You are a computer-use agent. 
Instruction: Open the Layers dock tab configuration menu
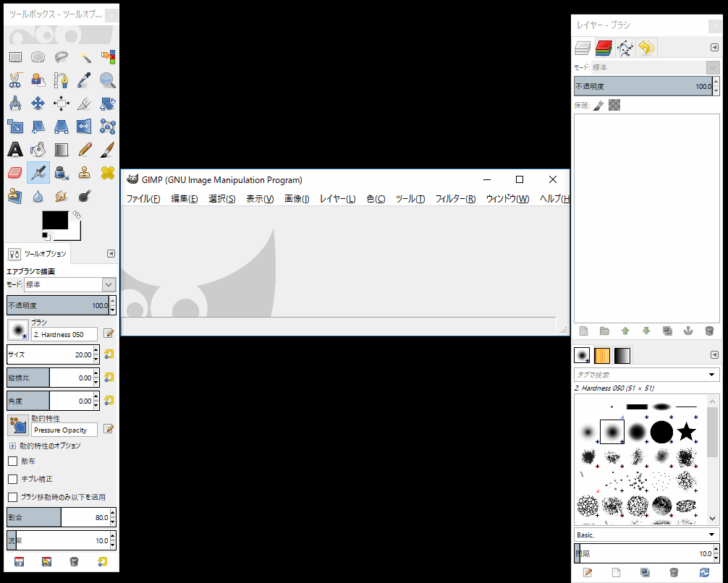pyautogui.click(x=714, y=47)
